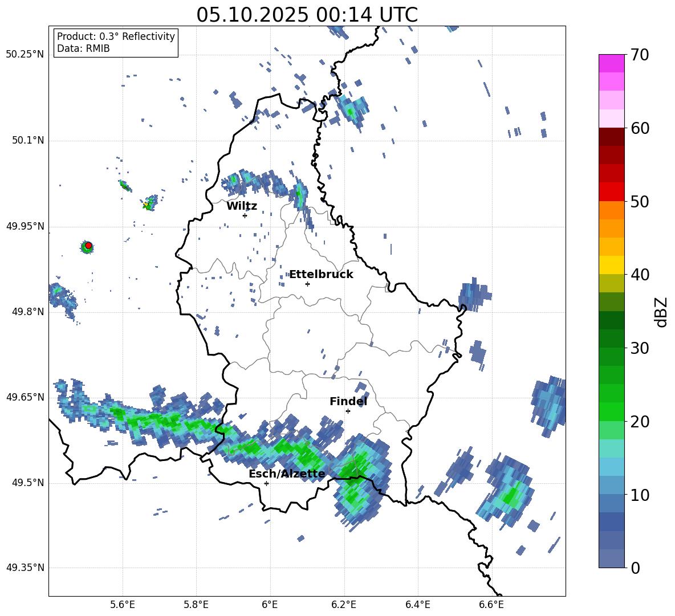Click the 49.35°N latitude label
675x616 pixels.
25,568
